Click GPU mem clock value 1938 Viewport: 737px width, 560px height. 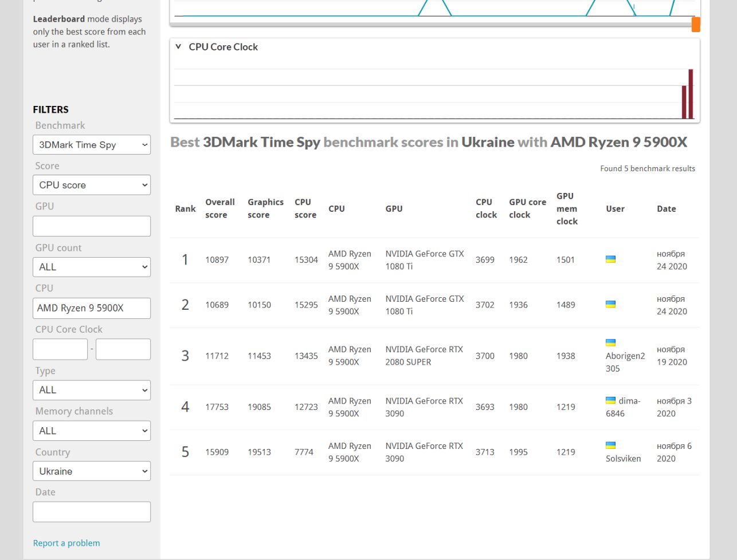(x=566, y=356)
